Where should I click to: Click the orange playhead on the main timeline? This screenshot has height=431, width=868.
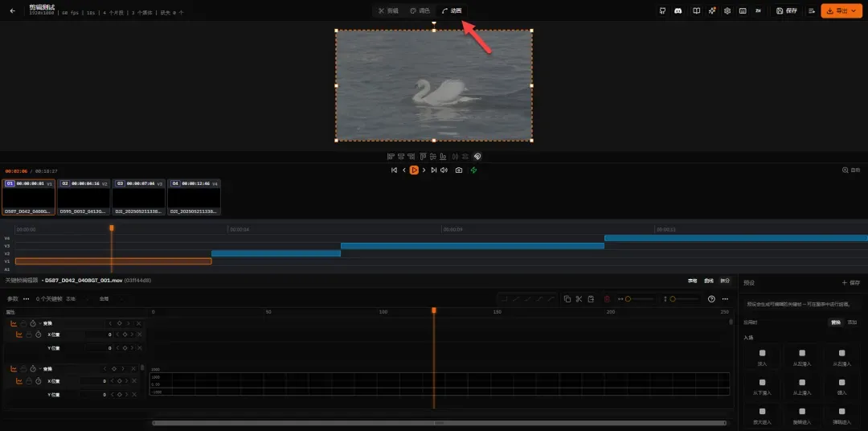111,228
